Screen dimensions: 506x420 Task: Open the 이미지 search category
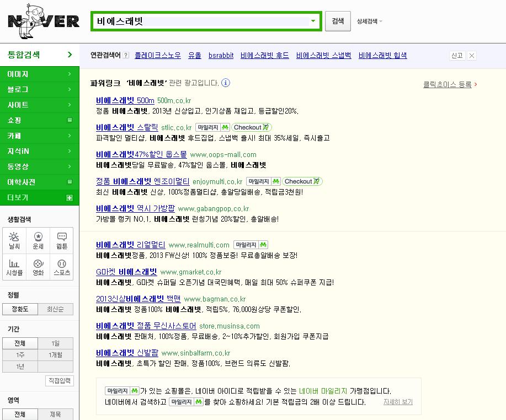(x=40, y=74)
